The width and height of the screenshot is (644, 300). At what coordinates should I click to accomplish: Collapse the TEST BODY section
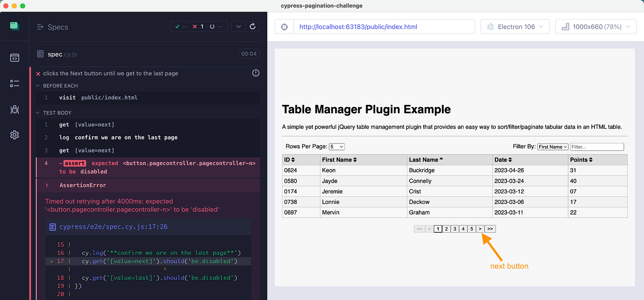(54, 113)
